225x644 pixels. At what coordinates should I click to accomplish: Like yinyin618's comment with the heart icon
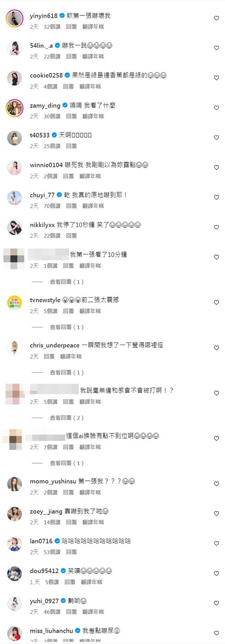[217, 18]
